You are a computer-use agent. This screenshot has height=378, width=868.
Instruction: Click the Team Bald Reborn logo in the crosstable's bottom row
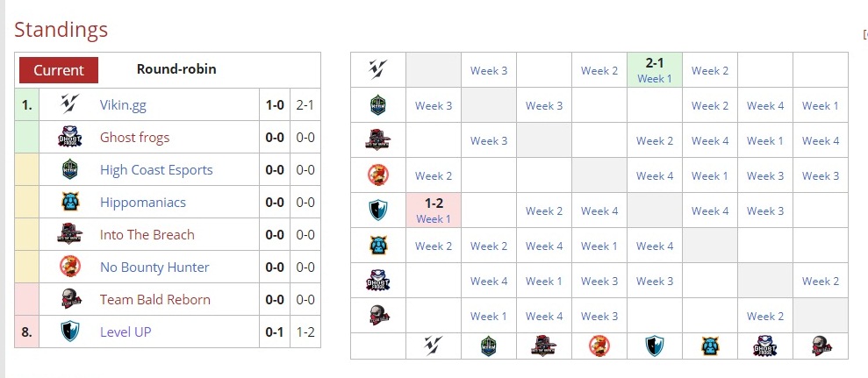pos(821,346)
